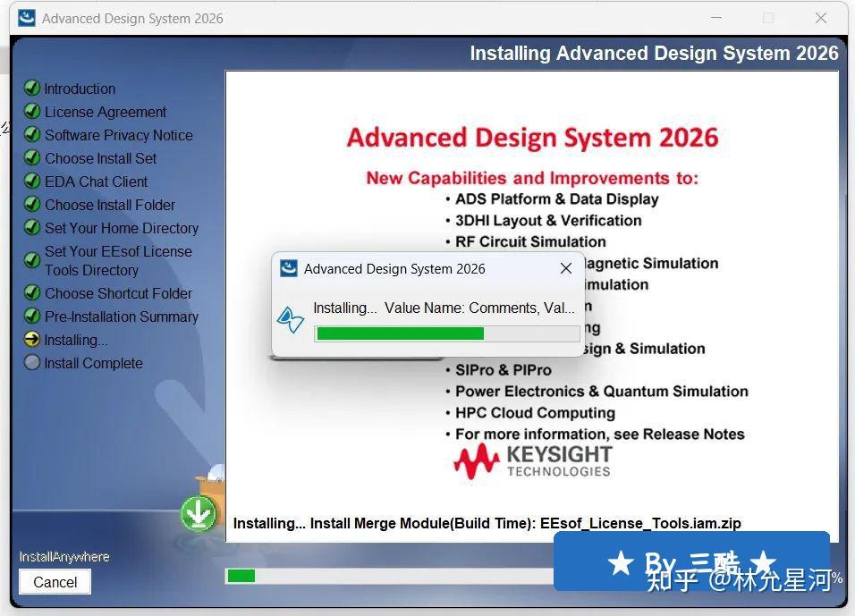Click the checkmark next to License Agreement

point(32,112)
